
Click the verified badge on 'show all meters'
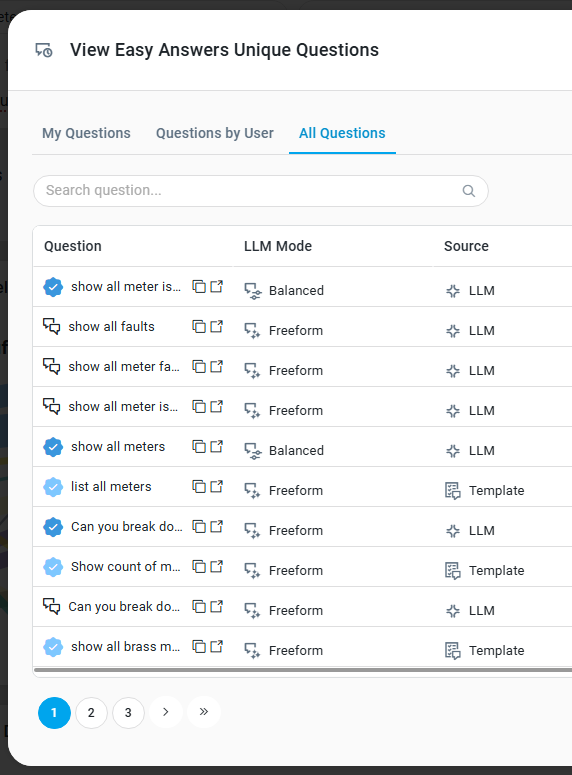pyautogui.click(x=53, y=447)
